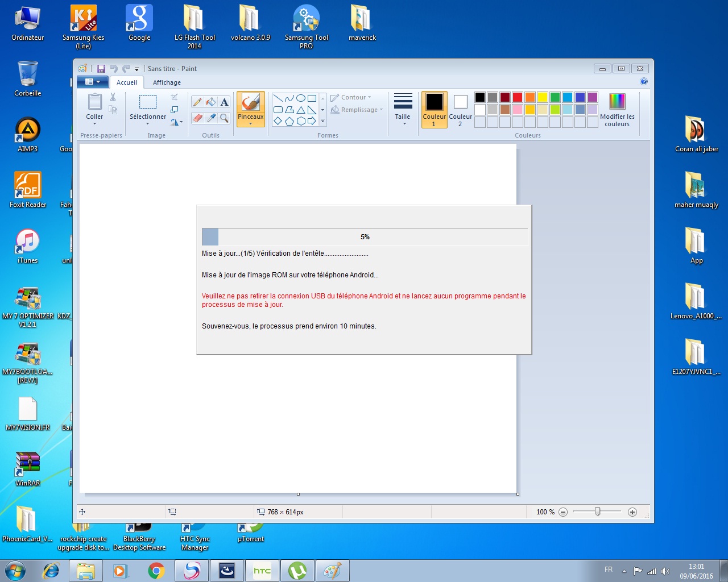Open the Taille size dropdown
The image size is (728, 582).
pos(403,109)
